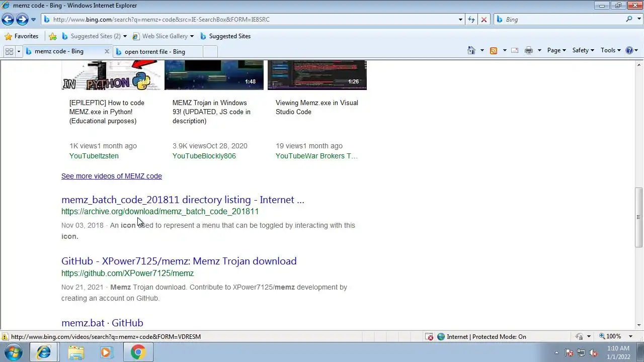
Task: Go back with the Back arrow button
Action: coord(8,20)
